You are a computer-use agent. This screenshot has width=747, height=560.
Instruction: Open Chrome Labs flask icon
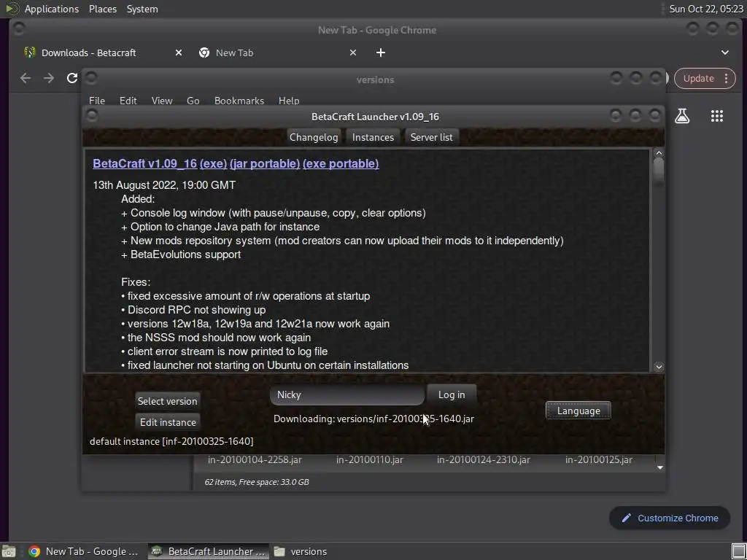682,116
